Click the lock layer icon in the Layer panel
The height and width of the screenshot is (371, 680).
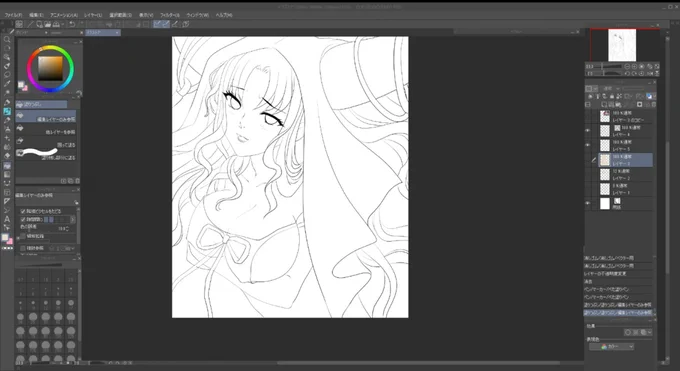point(612,96)
